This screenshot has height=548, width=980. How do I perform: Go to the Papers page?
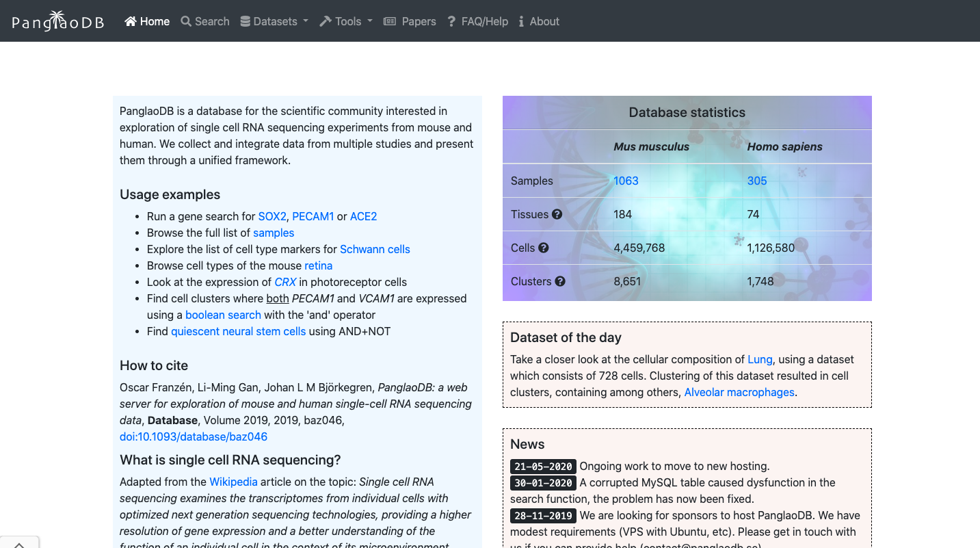click(419, 21)
